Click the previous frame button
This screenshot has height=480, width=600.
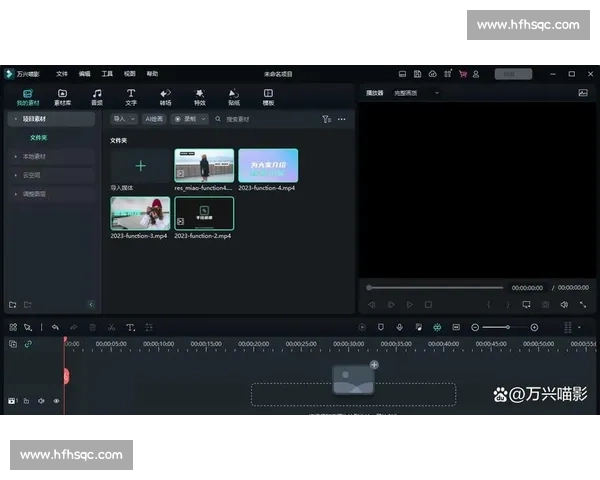(x=372, y=305)
